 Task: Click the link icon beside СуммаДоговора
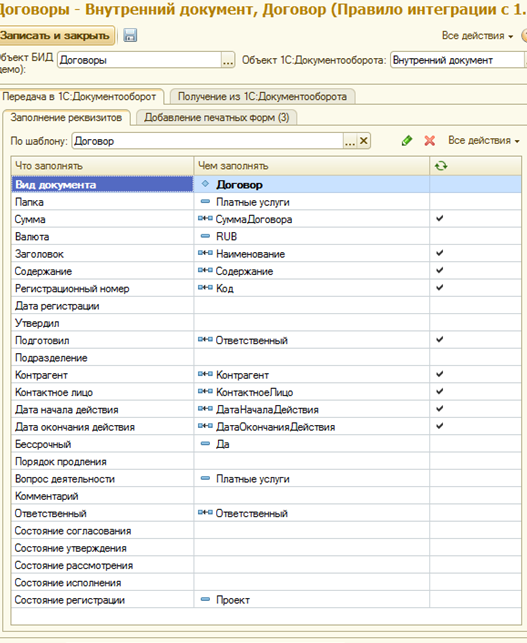[x=205, y=219]
